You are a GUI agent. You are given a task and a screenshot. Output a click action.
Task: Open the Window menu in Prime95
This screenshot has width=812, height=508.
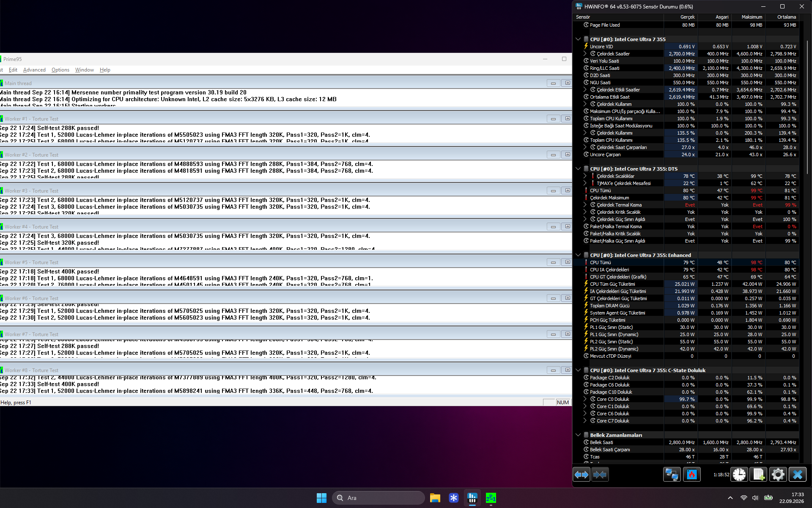[85, 70]
